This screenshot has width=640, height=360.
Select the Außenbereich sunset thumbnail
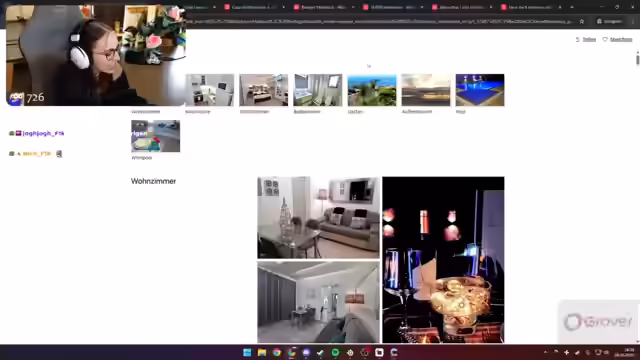coord(426,90)
